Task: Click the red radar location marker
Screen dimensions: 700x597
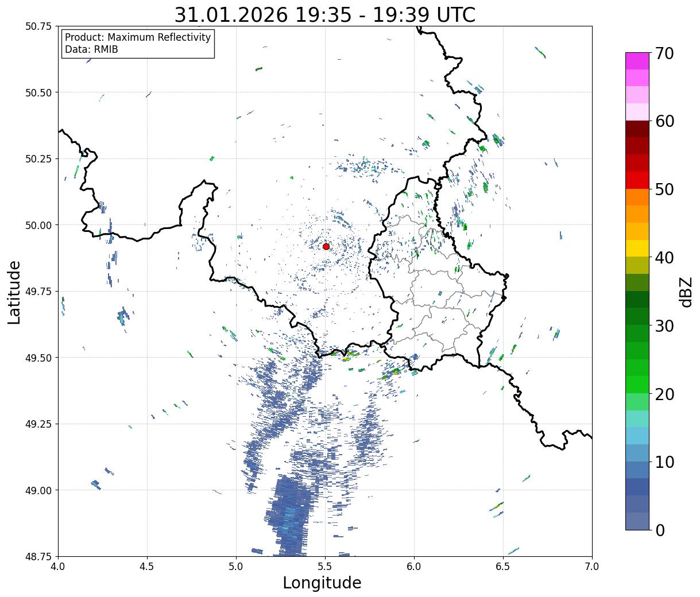Action: (x=326, y=246)
